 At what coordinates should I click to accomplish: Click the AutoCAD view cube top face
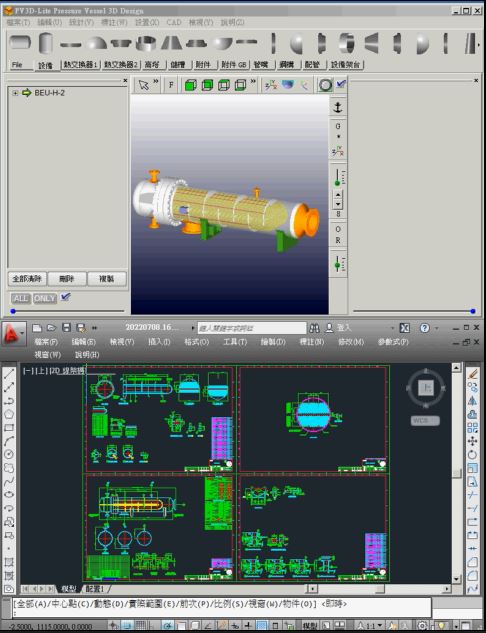[425, 388]
